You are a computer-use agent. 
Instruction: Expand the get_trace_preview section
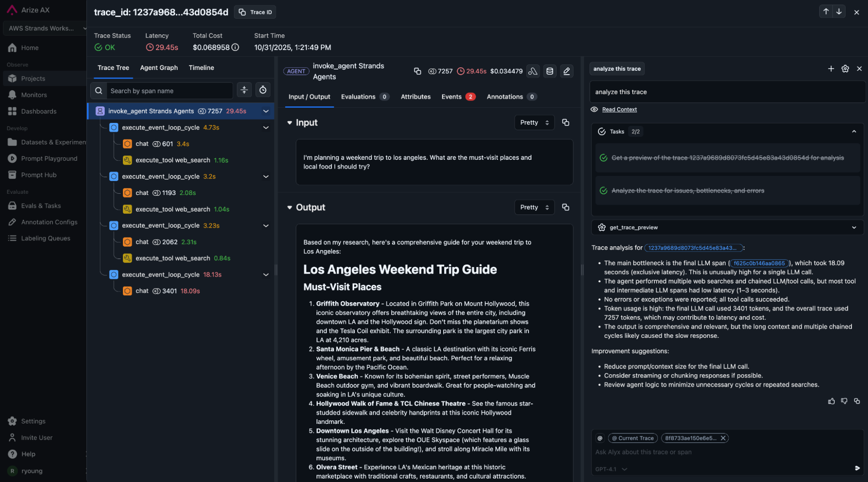pyautogui.click(x=854, y=228)
